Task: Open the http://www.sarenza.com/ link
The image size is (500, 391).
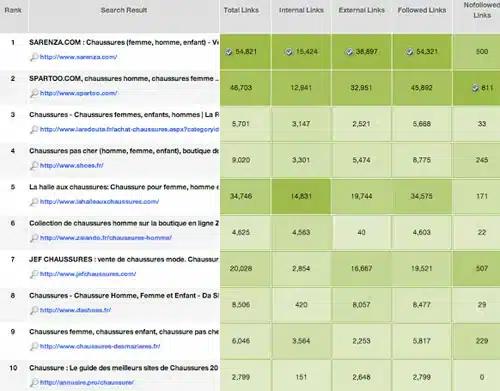Action: click(x=78, y=57)
